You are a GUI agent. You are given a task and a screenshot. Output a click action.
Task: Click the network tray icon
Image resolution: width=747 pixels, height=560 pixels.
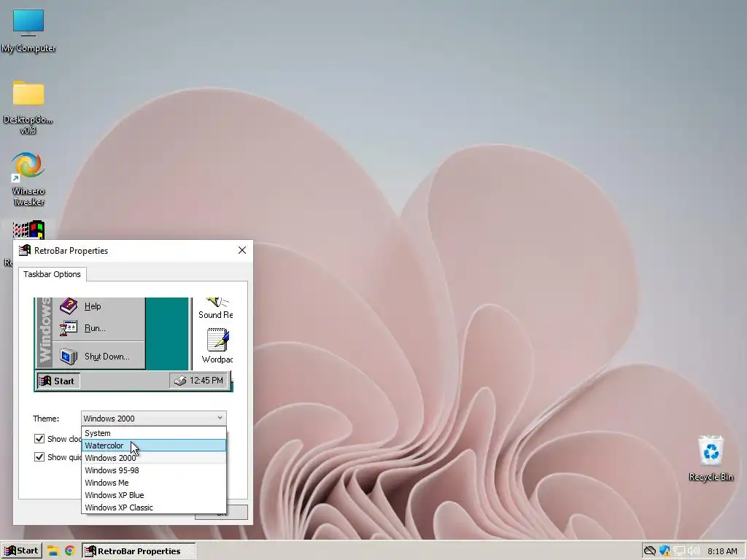(679, 551)
